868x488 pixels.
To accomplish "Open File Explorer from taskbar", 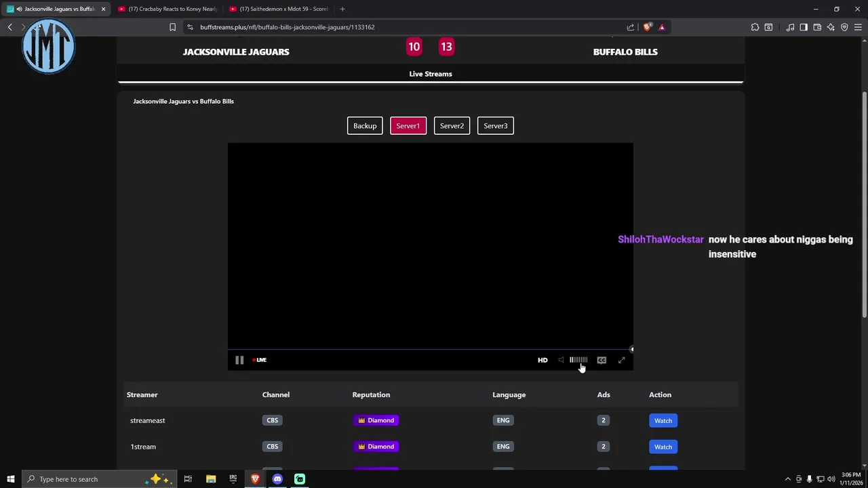I will tap(211, 479).
